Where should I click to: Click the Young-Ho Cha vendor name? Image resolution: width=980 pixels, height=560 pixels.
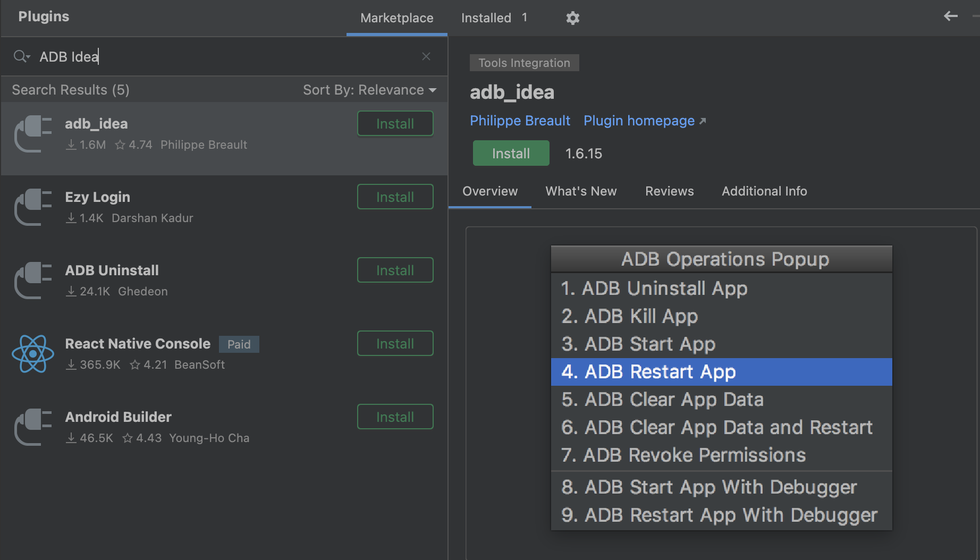click(209, 438)
